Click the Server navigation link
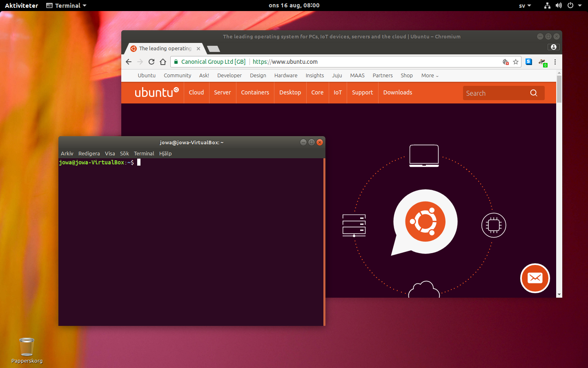588x368 pixels. 223,92
